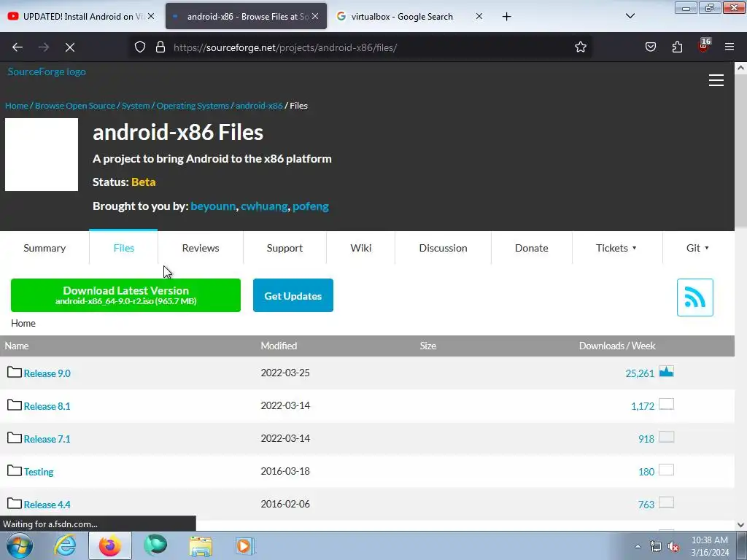Open the Discussion tab

(443, 248)
